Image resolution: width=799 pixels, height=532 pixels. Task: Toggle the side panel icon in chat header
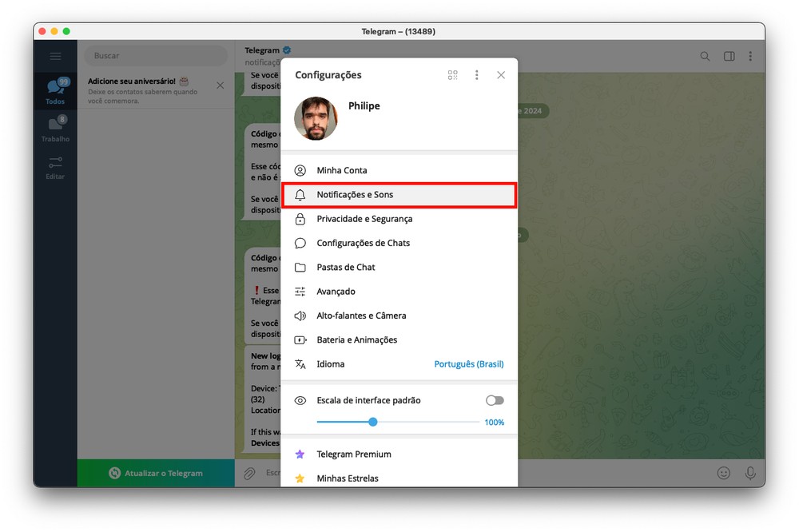729,57
